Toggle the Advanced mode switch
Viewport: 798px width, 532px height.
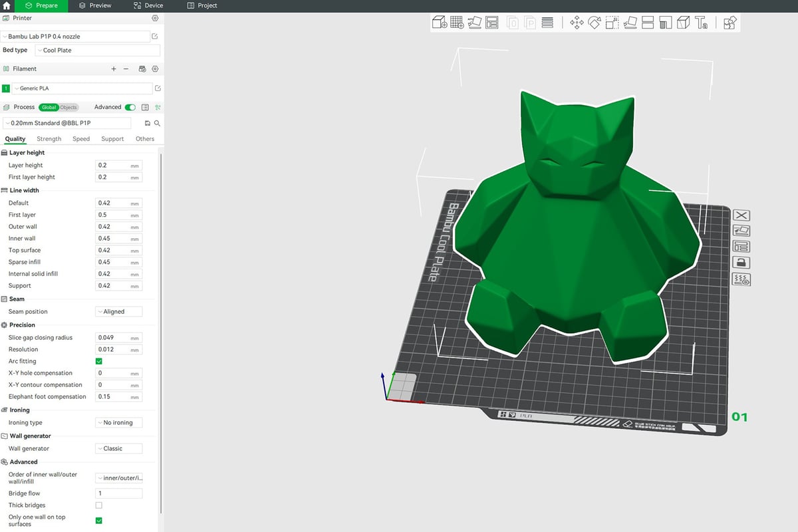[130, 107]
